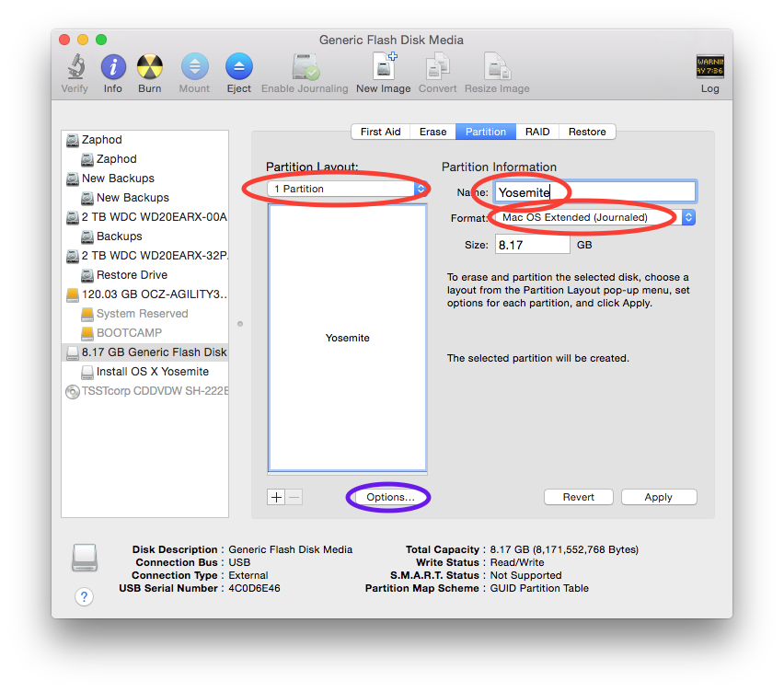Click the Revert button

(x=579, y=498)
